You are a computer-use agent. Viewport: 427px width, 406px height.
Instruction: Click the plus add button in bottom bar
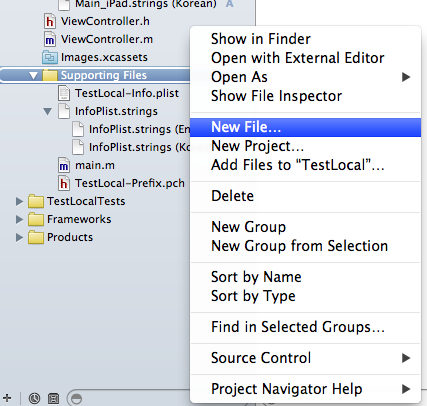[7, 398]
